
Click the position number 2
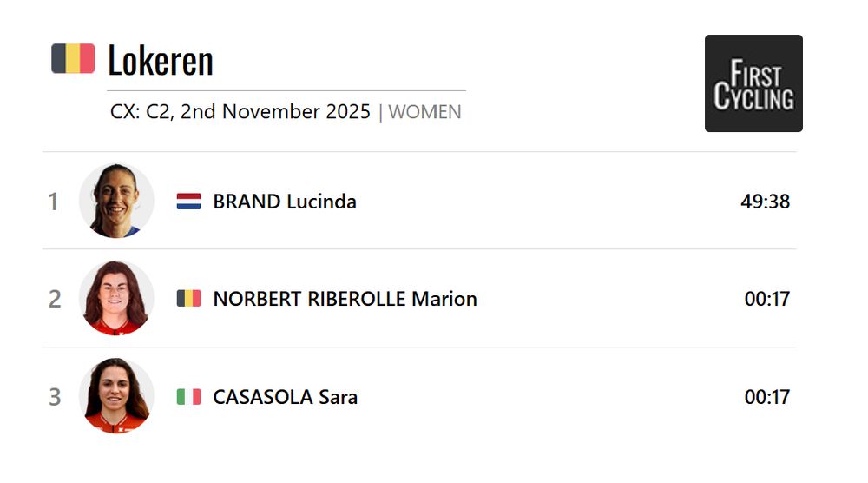(55, 299)
